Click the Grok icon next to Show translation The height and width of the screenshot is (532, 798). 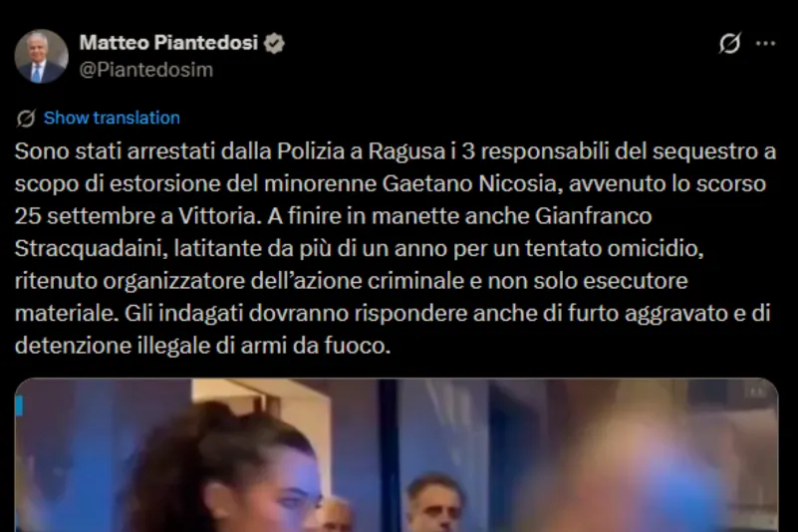[x=26, y=119]
